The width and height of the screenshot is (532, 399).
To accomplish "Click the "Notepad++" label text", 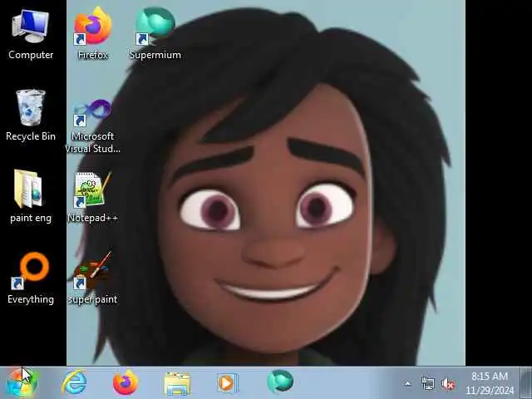I will pos(92,218).
